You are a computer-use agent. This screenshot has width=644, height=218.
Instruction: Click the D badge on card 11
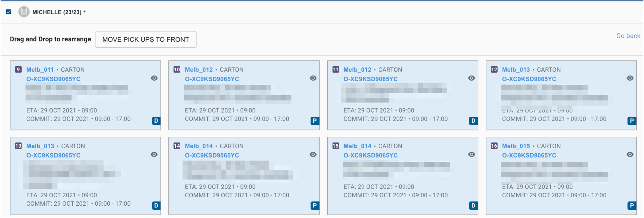[473, 121]
